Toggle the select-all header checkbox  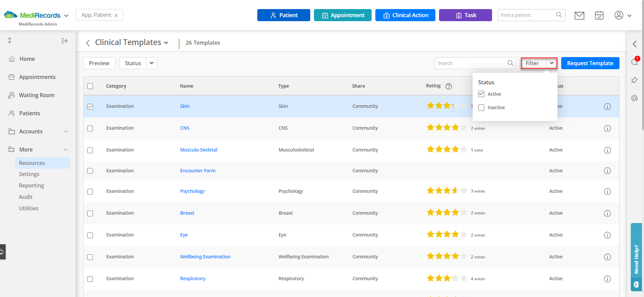pos(90,86)
